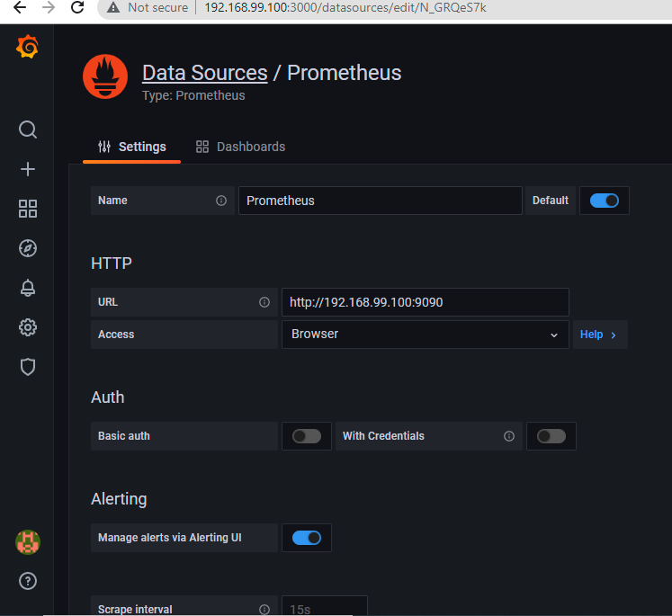Open the Server Admin shield icon
The height and width of the screenshot is (616, 672).
(28, 367)
